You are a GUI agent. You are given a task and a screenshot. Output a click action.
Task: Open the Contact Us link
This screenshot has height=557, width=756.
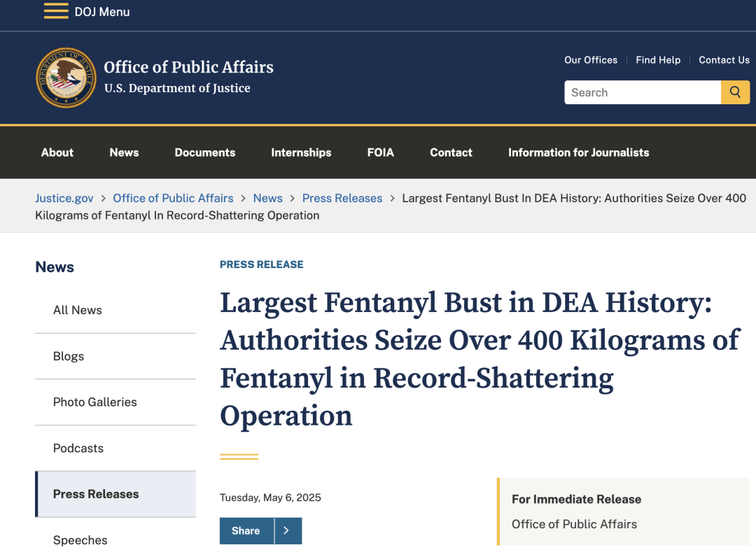(x=724, y=59)
